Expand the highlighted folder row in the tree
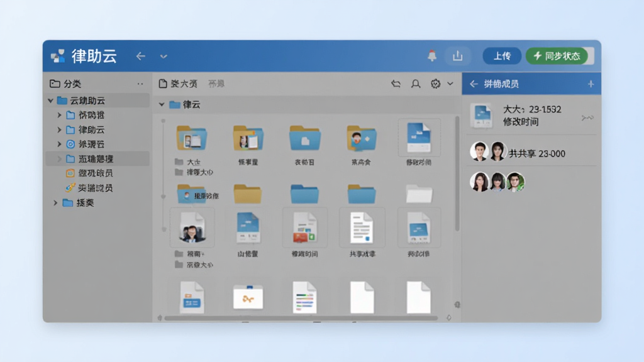 click(59, 159)
